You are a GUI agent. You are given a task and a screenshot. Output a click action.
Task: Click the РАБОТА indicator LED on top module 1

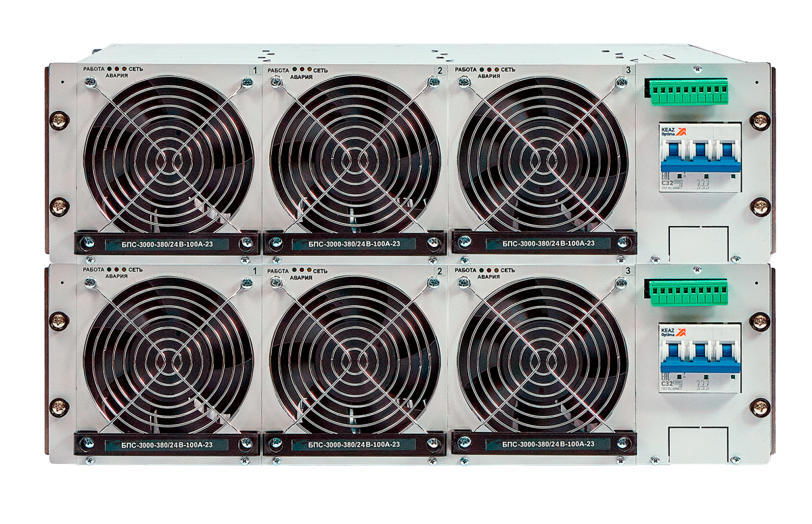coord(110,70)
